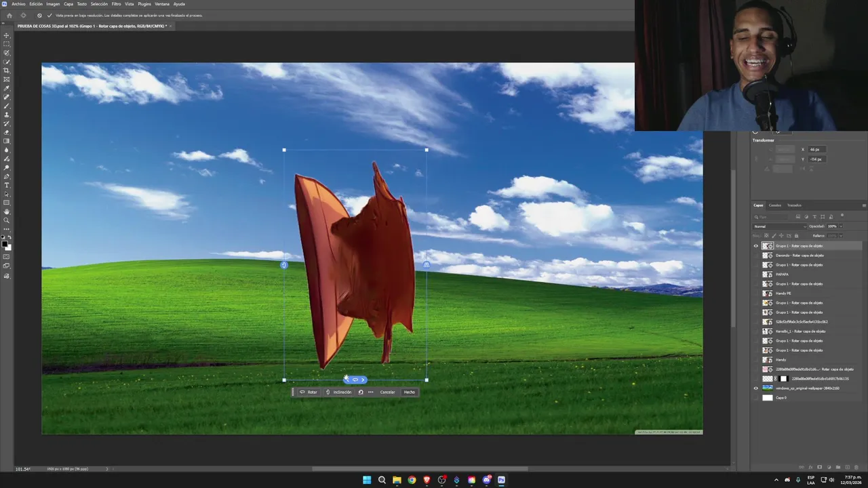Show the Capa 0 layer

coord(756,398)
